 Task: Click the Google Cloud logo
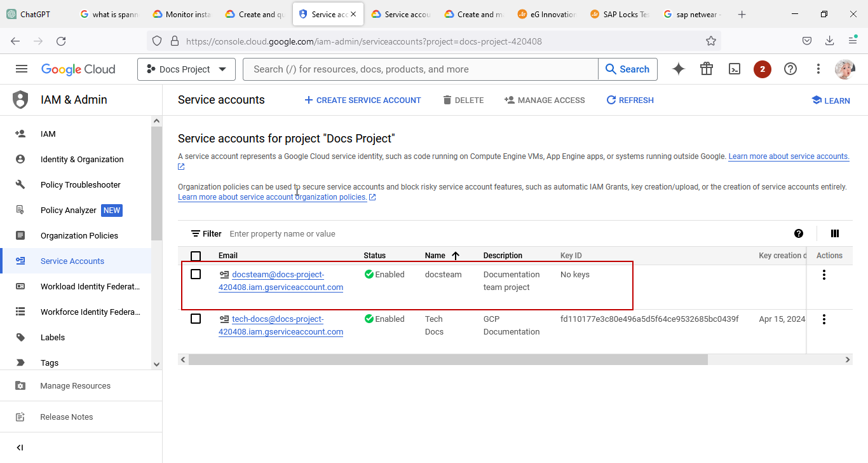click(78, 69)
